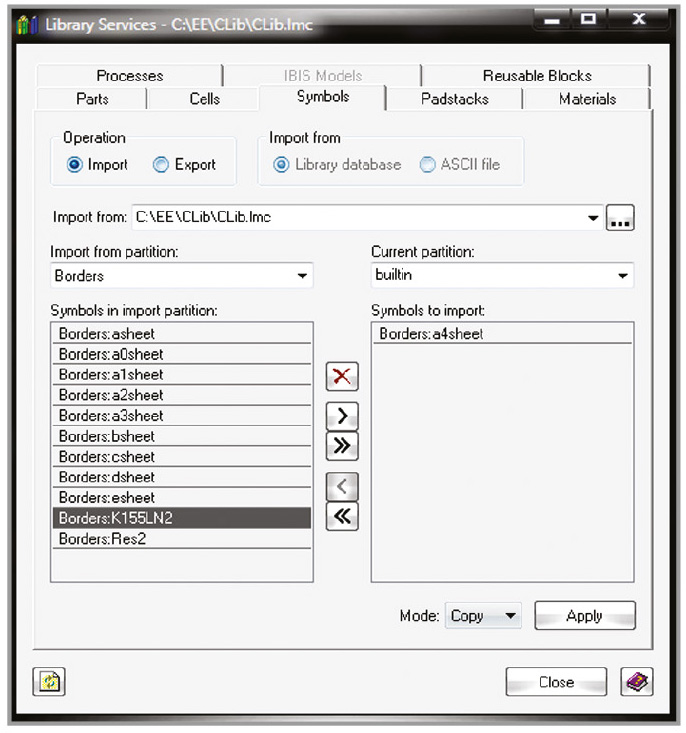Viewport: 686px width, 733px height.
Task: Click the Apply button
Action: [x=584, y=616]
